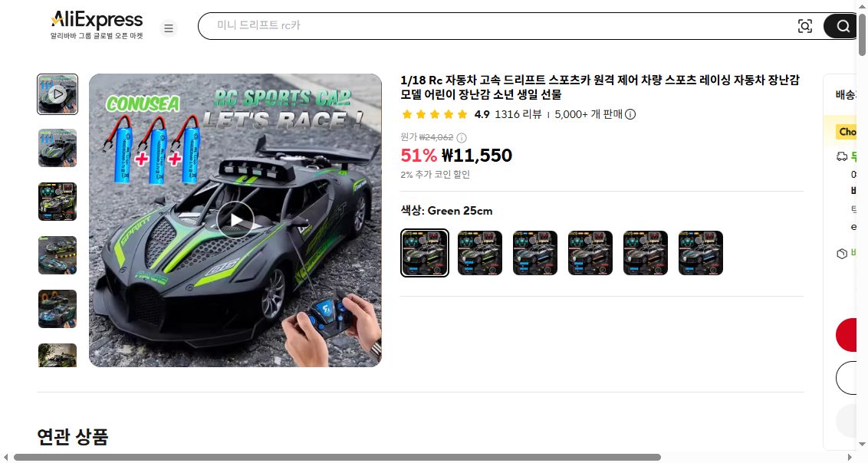Open the info icon next to 5,000+ sold
868x463 pixels.
630,114
